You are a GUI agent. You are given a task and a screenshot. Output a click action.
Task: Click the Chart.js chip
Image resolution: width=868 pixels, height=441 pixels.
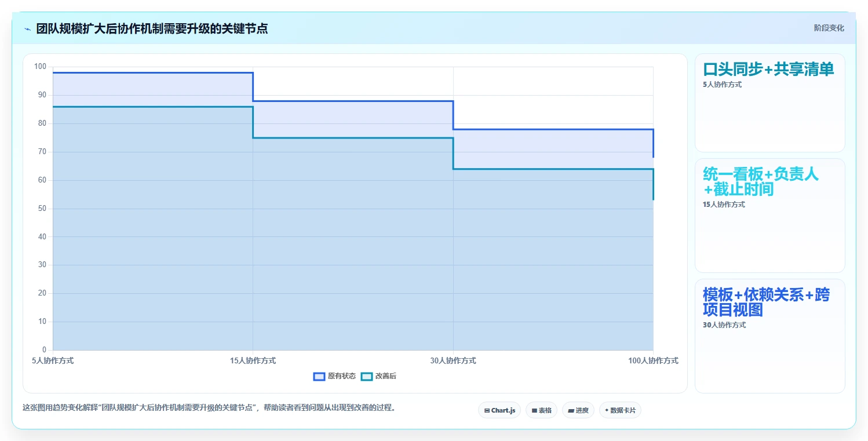click(x=499, y=410)
